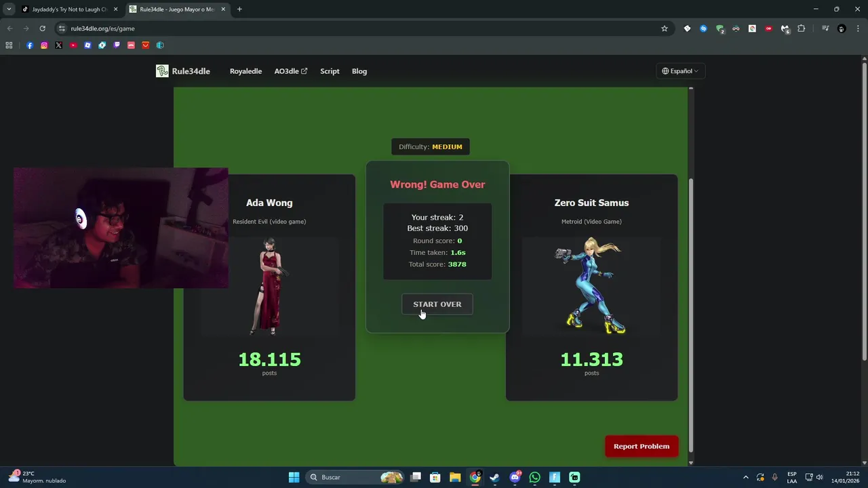Click the 'Total score: 3878' text
Screen dimensions: 868x488
coord(437,264)
